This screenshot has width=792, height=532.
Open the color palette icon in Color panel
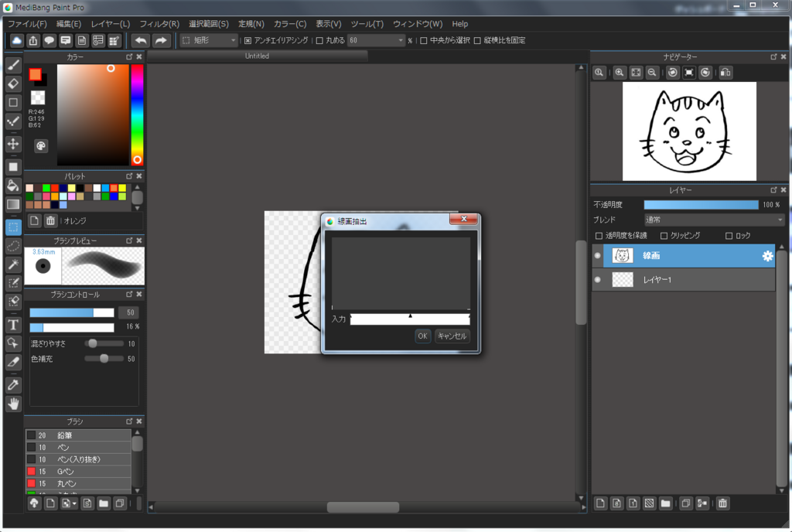pos(41,146)
